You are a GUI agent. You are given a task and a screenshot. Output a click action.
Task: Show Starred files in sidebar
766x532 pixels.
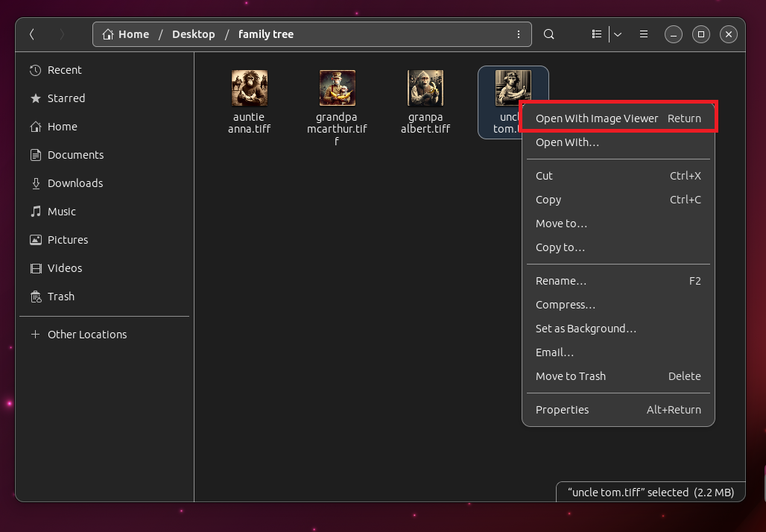(66, 98)
